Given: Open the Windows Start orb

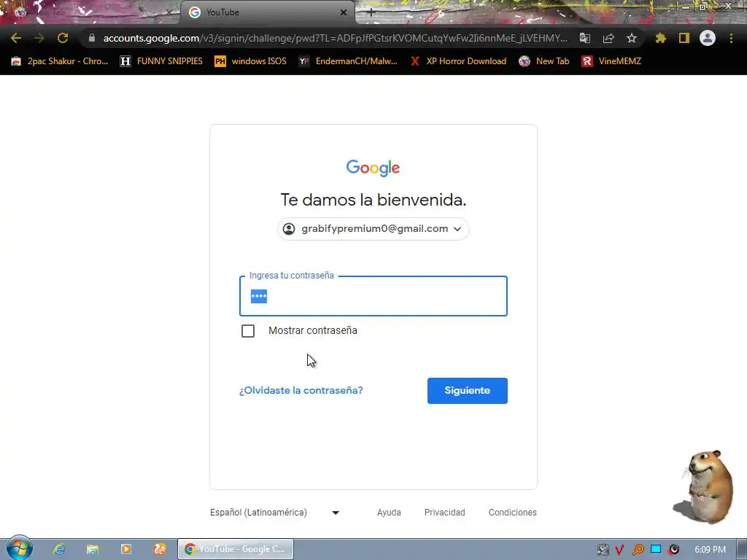Looking at the screenshot, I should tap(20, 548).
